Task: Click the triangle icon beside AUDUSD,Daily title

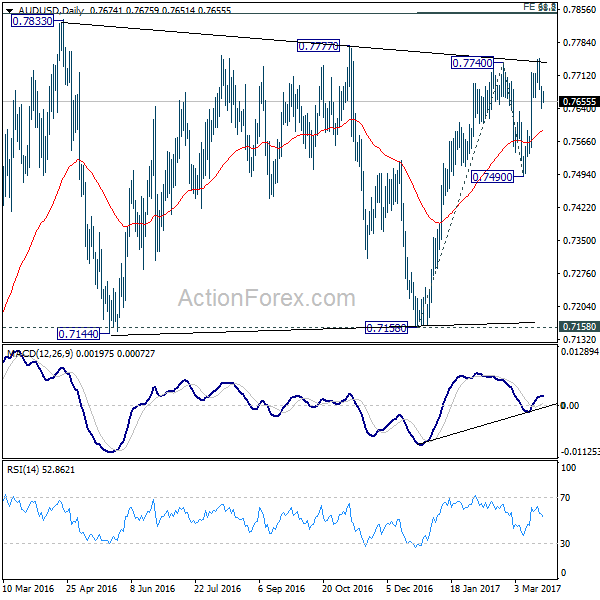Action: (10, 11)
